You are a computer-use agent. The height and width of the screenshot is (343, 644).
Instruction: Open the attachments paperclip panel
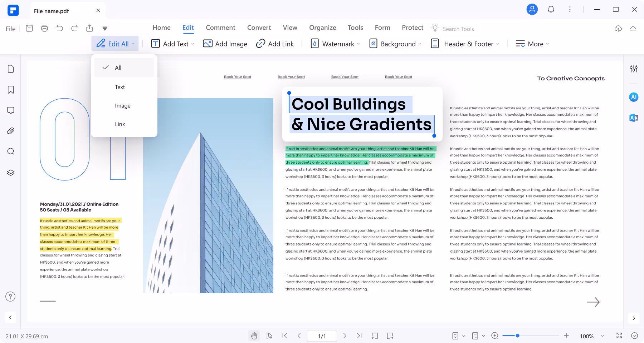11,131
